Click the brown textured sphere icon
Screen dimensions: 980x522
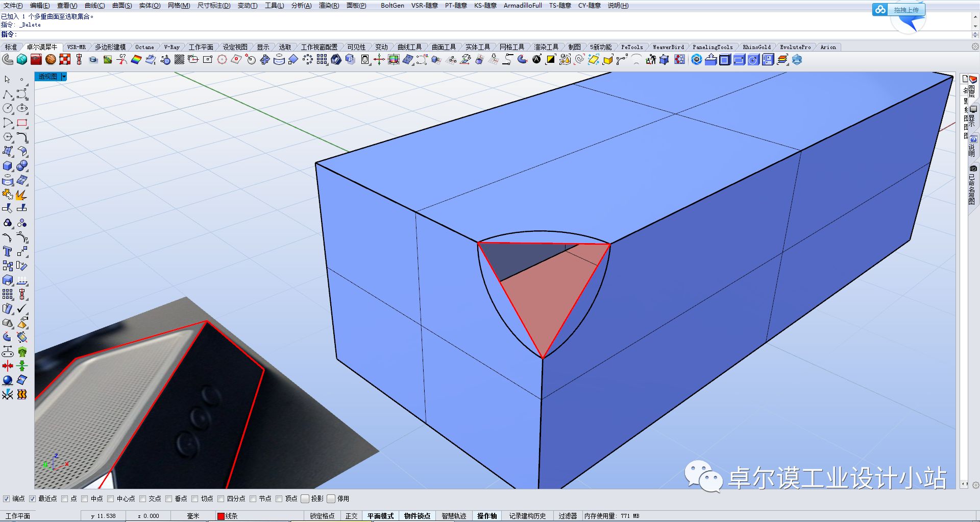[51, 60]
